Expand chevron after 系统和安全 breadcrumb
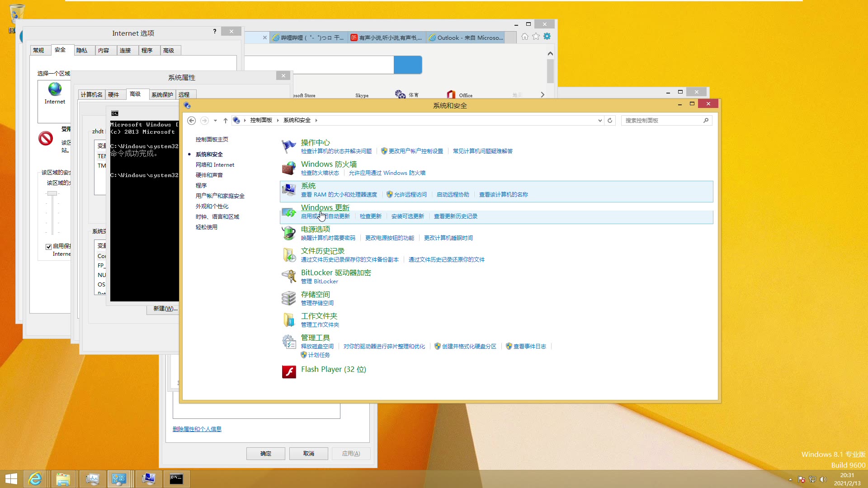Viewport: 868px width, 488px height. (x=316, y=120)
